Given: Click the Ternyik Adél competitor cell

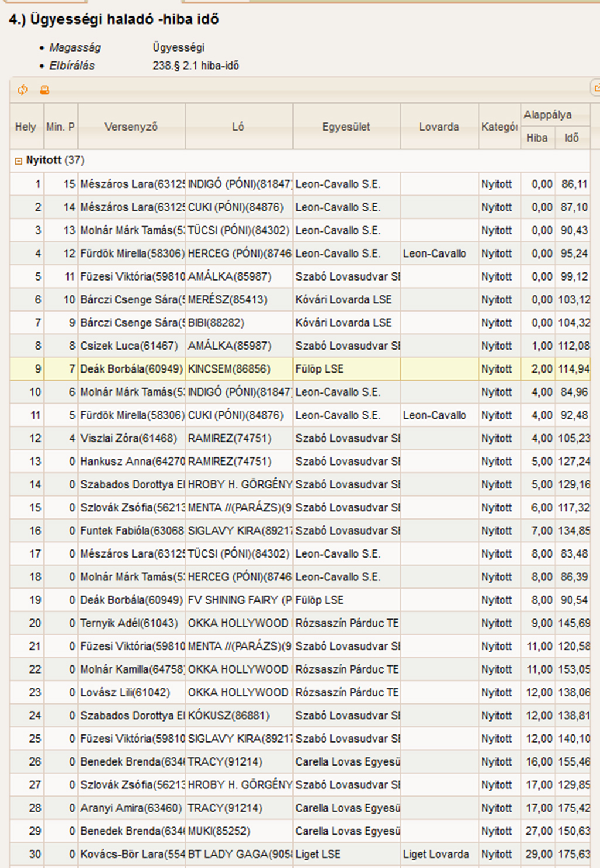Looking at the screenshot, I should click(x=130, y=623).
